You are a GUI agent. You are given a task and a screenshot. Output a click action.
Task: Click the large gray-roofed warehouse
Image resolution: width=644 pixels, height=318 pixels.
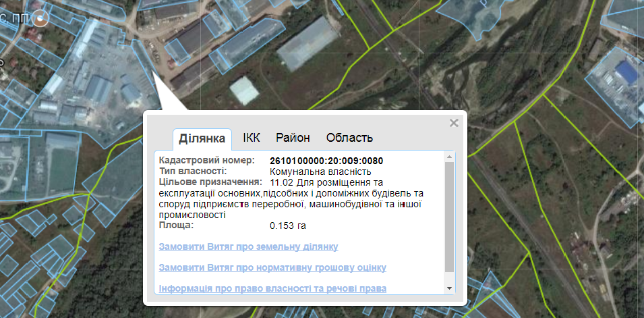tap(308, 44)
